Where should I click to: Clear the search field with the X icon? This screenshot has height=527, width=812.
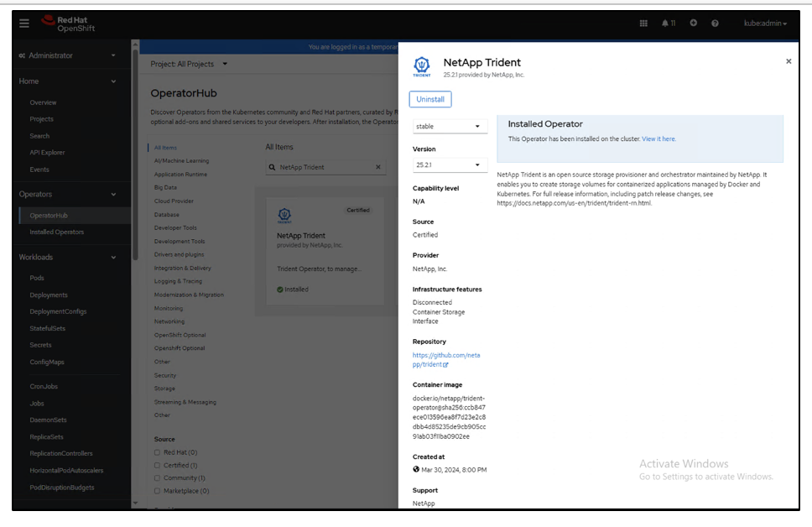pyautogui.click(x=377, y=167)
